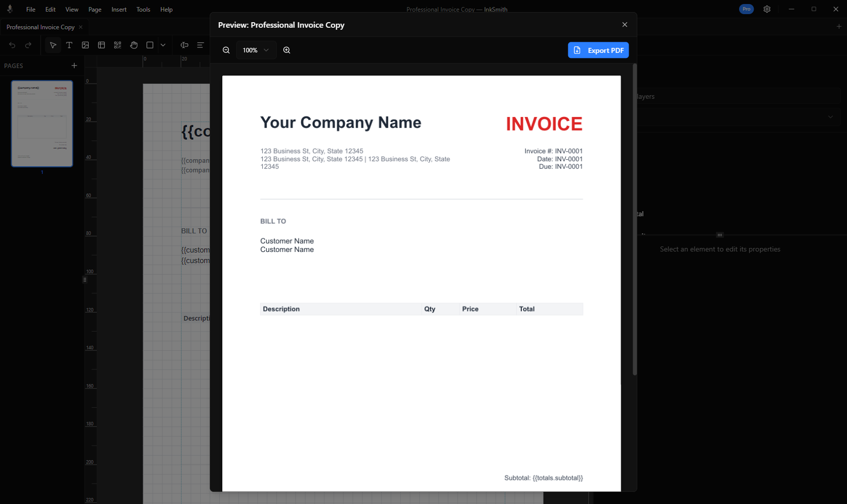Click the 'Due: INV-0001' line
847x504 pixels.
tap(561, 167)
